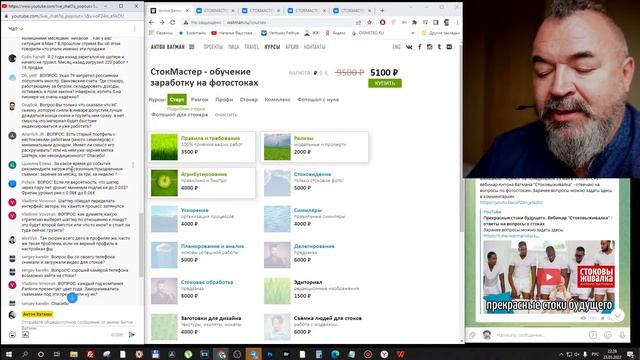Open the Windows Start menu
Viewport: 640px width, 360px height.
9,354
